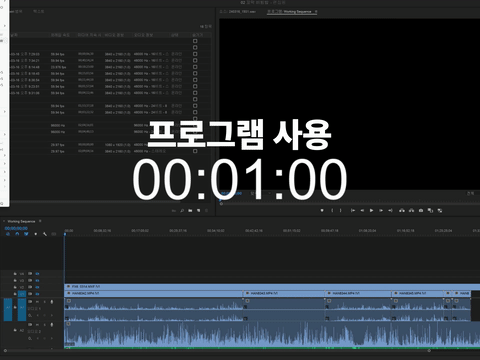Click the New Item icon in Project panel
The height and width of the screenshot is (360, 480).
[199, 211]
